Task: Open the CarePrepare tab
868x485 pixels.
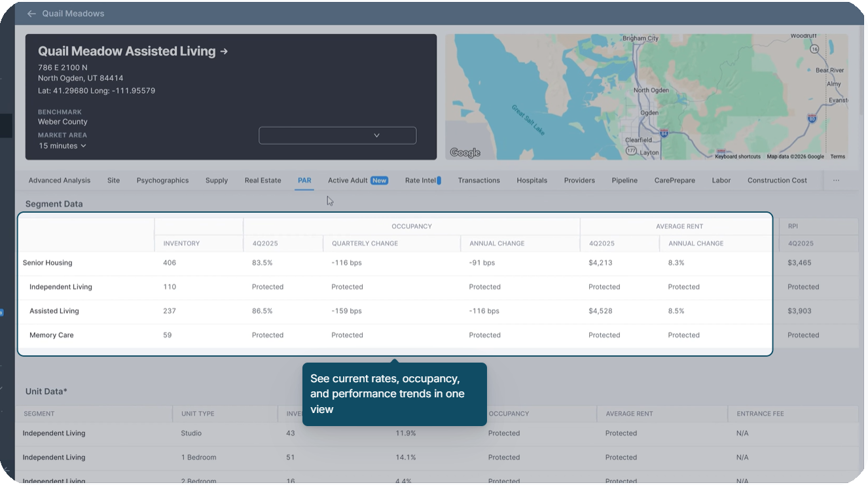Action: point(674,181)
